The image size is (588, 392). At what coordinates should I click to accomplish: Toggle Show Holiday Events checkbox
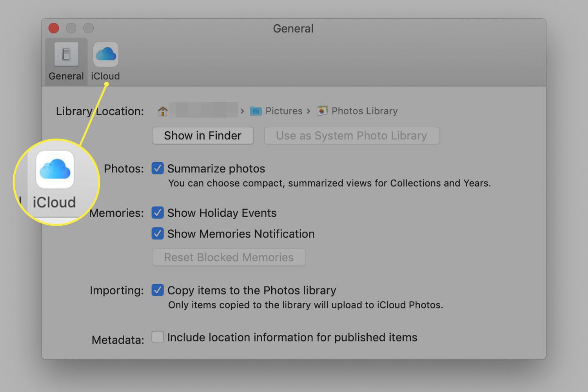(x=158, y=213)
